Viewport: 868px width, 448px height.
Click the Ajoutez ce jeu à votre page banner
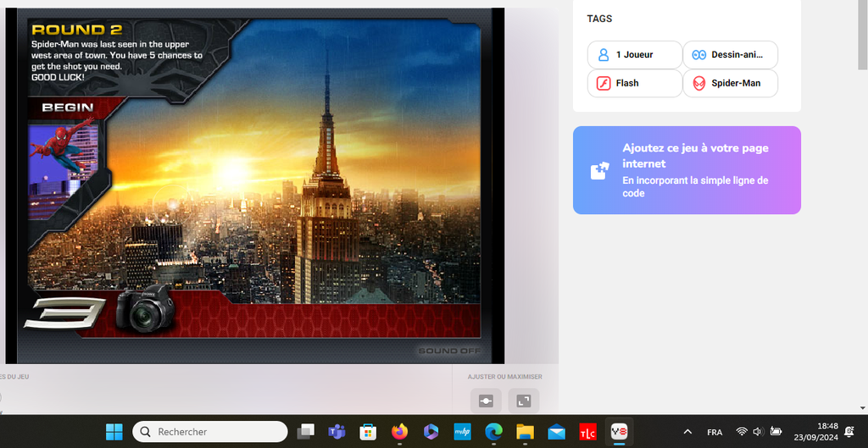687,170
